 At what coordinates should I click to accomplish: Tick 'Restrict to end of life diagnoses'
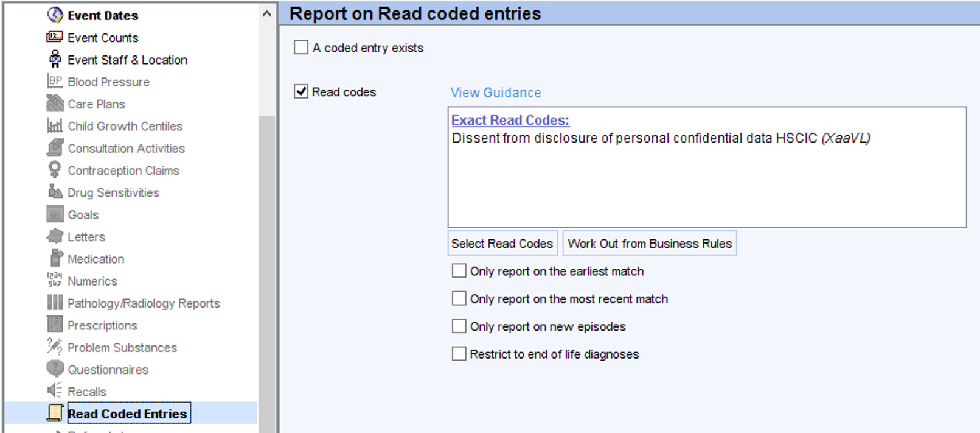pos(459,354)
